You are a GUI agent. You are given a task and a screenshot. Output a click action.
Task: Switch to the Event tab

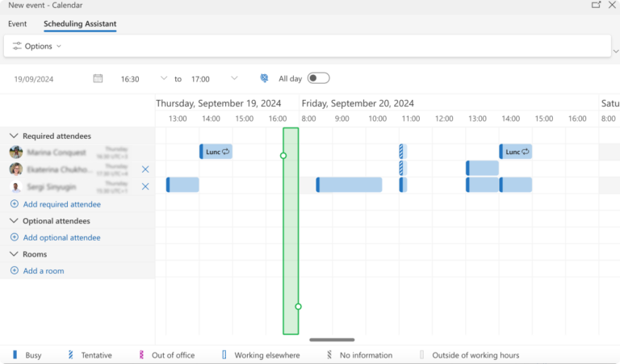coord(17,24)
